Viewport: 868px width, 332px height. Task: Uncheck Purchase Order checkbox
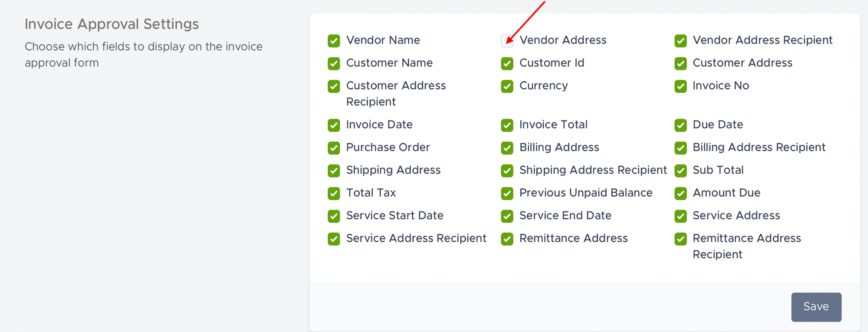coord(334,148)
